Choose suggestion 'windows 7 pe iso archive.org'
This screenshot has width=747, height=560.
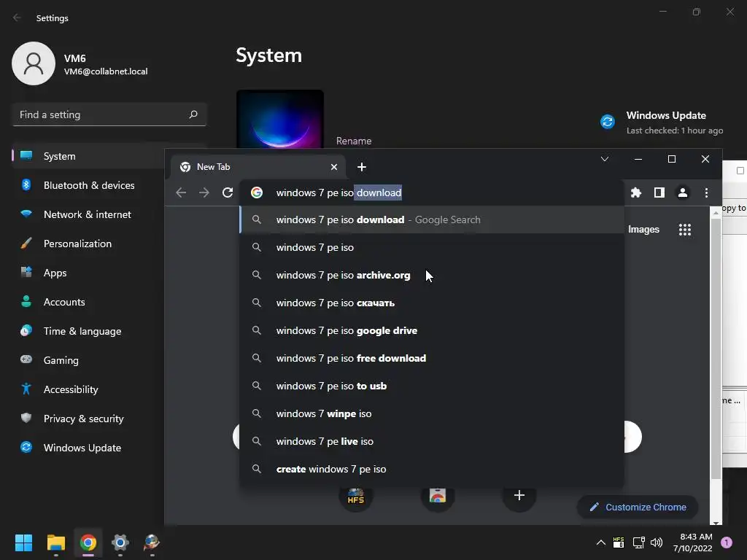click(x=432, y=275)
